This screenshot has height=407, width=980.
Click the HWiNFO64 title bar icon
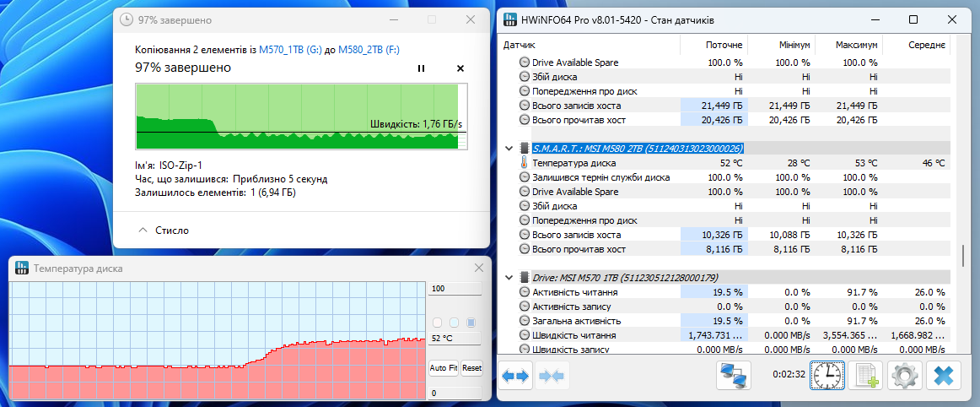point(510,20)
